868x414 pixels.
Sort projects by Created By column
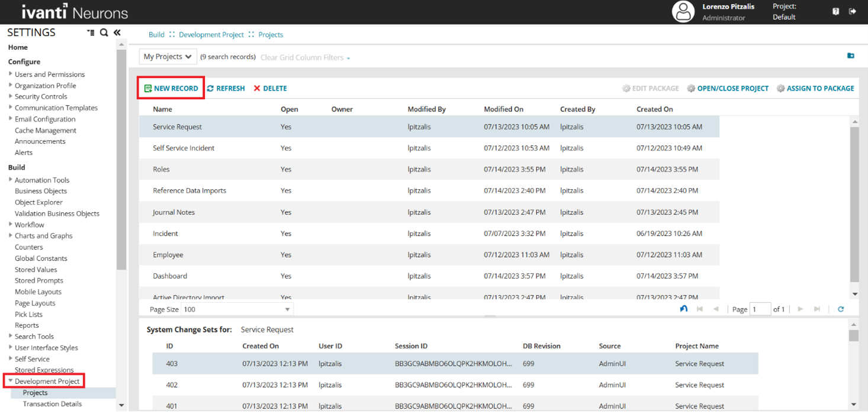click(x=577, y=109)
